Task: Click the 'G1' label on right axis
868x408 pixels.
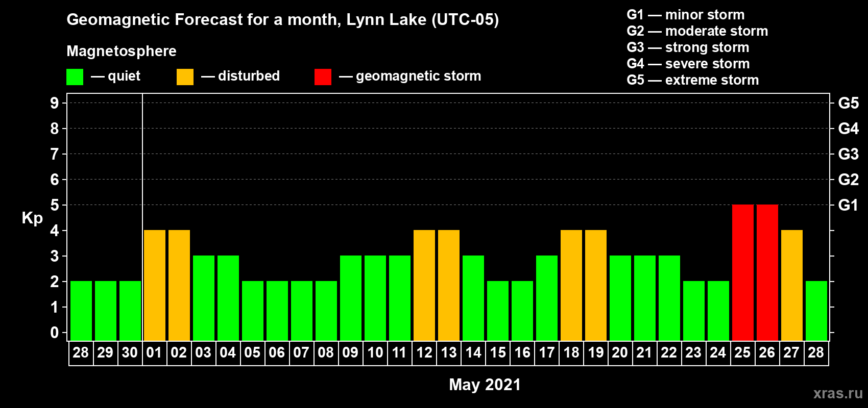Action: click(848, 205)
